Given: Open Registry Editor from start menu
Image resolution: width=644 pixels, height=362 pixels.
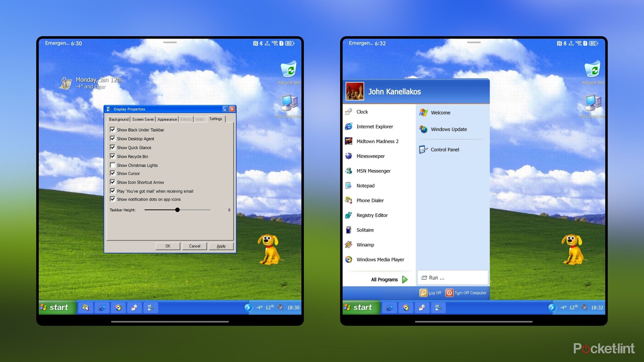Looking at the screenshot, I should (372, 215).
